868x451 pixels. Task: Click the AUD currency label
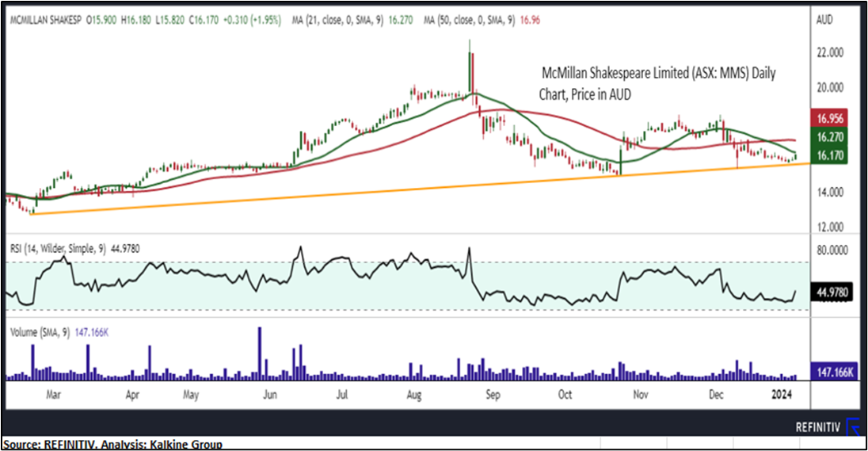click(824, 20)
